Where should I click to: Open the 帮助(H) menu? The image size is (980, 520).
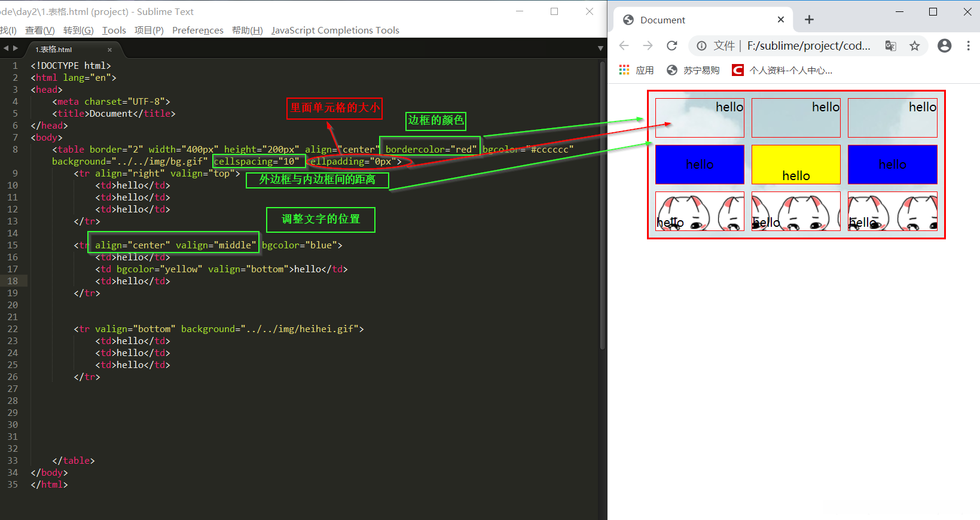tap(248, 30)
